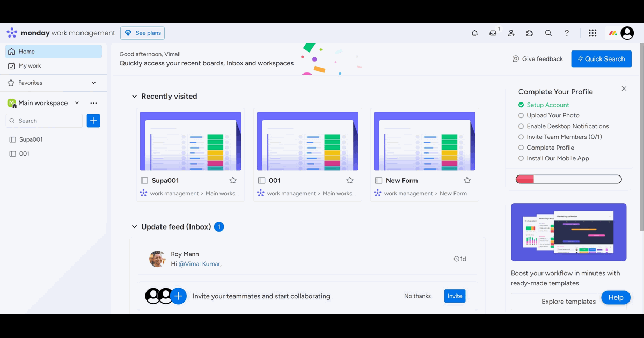Image resolution: width=644 pixels, height=338 pixels.
Task: Open the notifications bell
Action: (474, 33)
